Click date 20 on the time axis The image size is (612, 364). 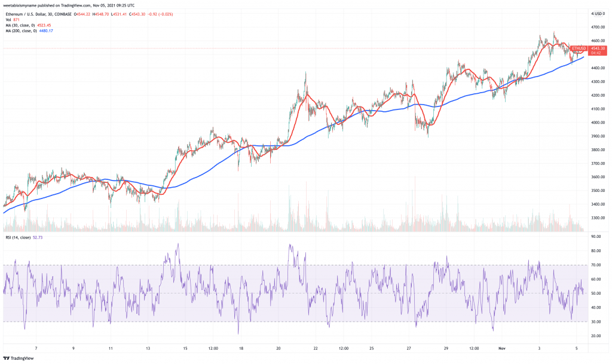(x=279, y=348)
